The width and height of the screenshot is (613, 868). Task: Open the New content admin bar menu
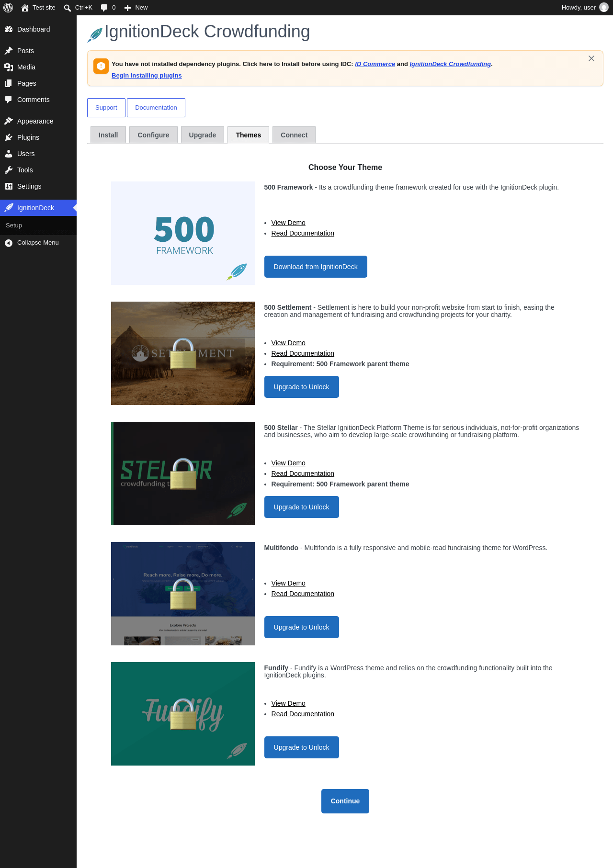136,8
